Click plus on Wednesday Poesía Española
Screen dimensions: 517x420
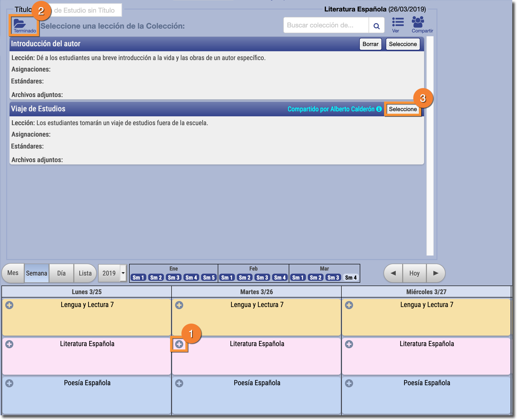click(349, 383)
